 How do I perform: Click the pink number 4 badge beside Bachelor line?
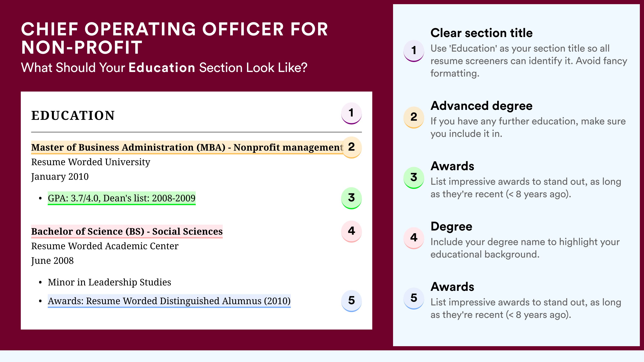point(351,231)
